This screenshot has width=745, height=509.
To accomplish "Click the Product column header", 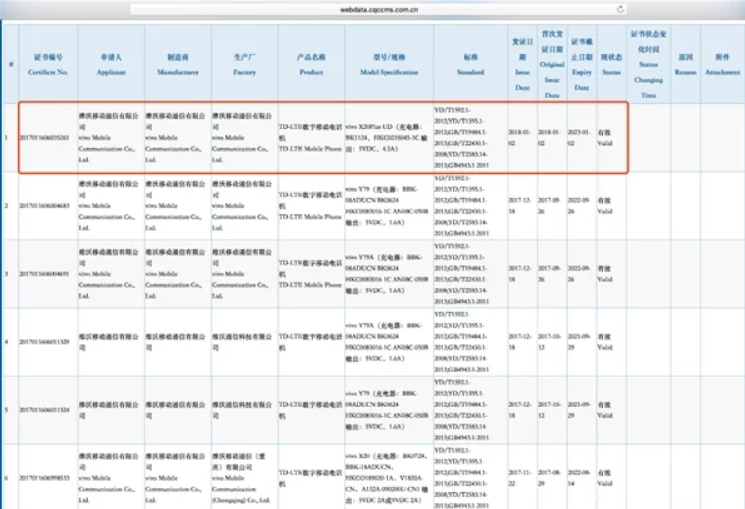I will tap(311, 64).
